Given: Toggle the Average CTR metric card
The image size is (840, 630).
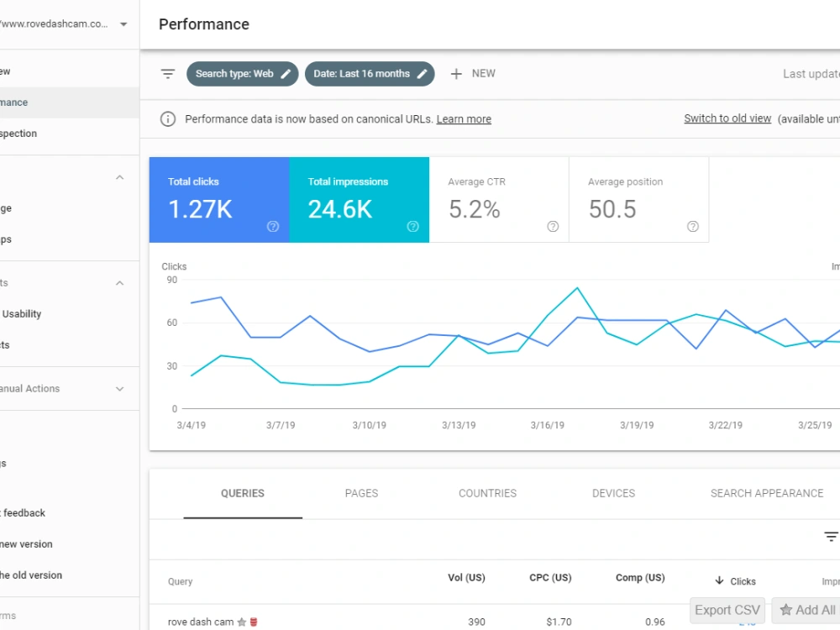Looking at the screenshot, I should [499, 200].
